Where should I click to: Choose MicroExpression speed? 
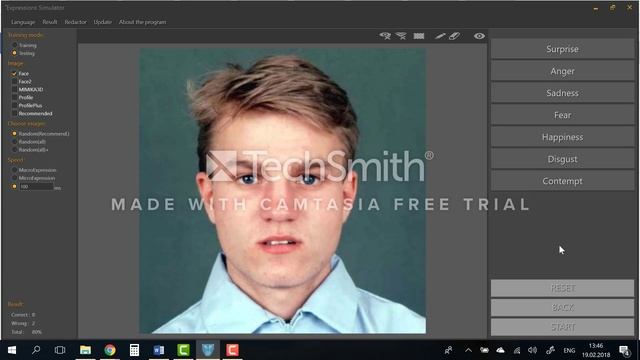coord(15,178)
